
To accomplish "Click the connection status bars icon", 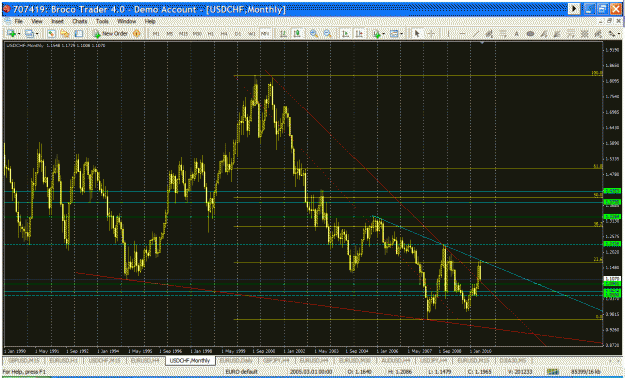I will coord(552,372).
